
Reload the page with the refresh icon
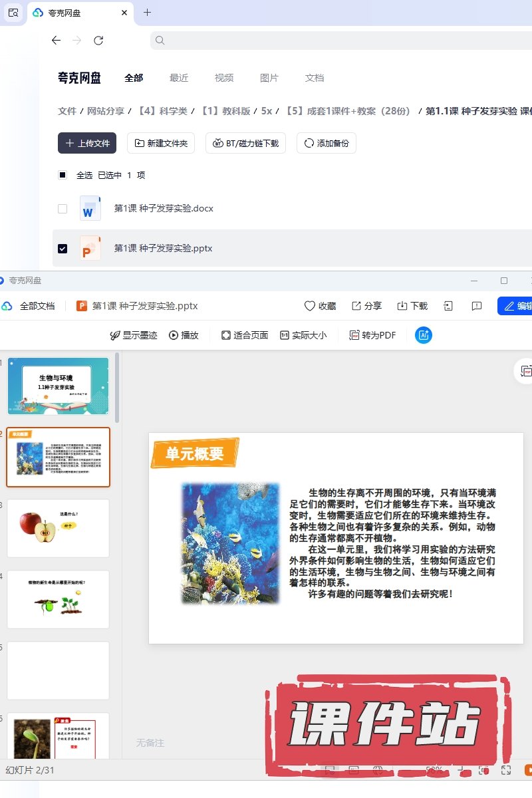(x=98, y=41)
